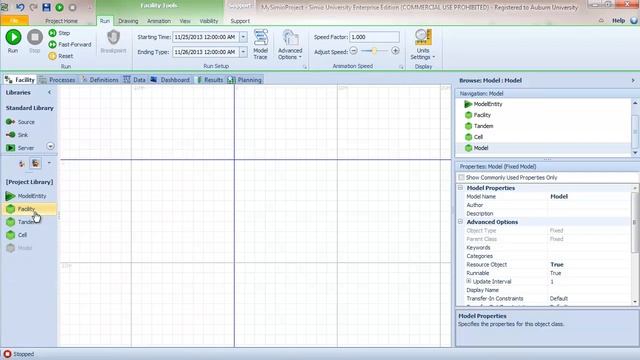
Task: Toggle the Breakpoint tool
Action: tap(113, 41)
